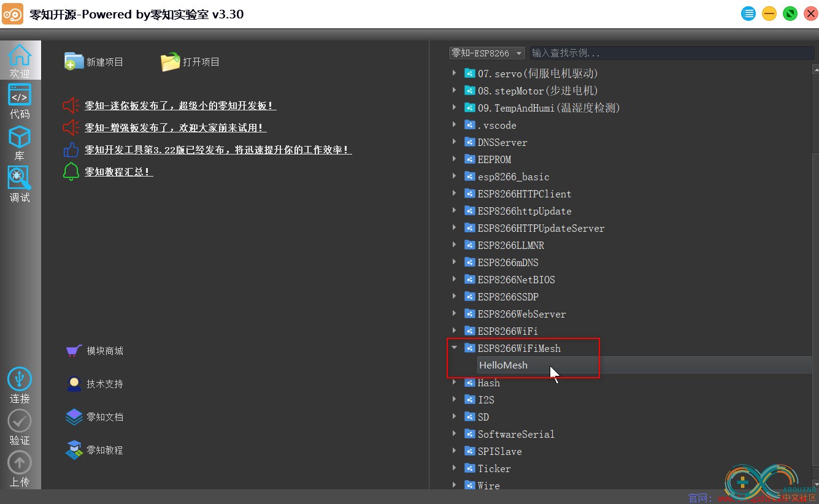819x504 pixels.
Task: Expand the SD tree node
Action: [x=454, y=416]
